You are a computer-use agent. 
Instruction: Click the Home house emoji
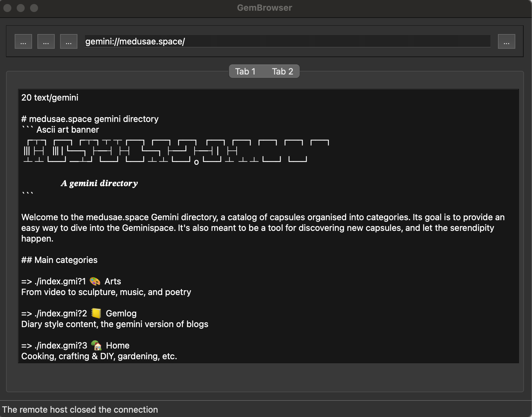point(96,345)
